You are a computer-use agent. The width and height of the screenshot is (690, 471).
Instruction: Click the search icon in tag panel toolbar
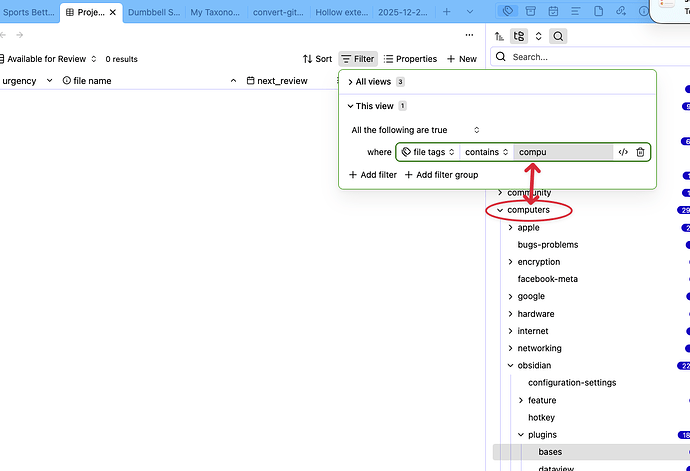[558, 36]
